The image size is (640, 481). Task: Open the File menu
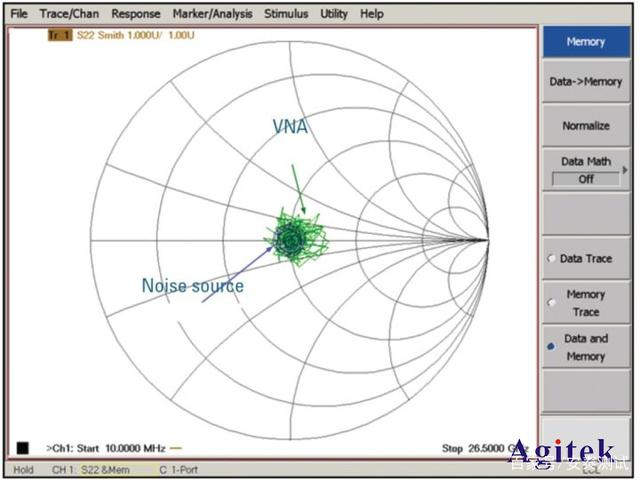[19, 14]
